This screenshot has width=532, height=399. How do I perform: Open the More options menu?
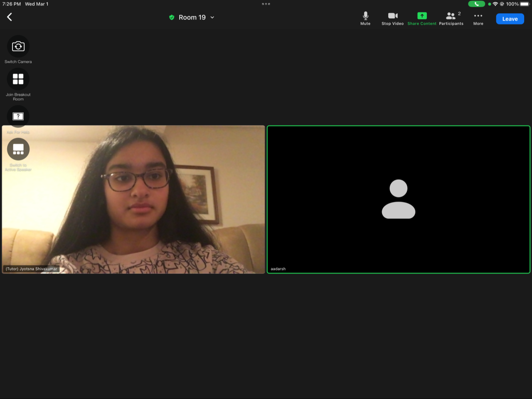click(x=478, y=19)
